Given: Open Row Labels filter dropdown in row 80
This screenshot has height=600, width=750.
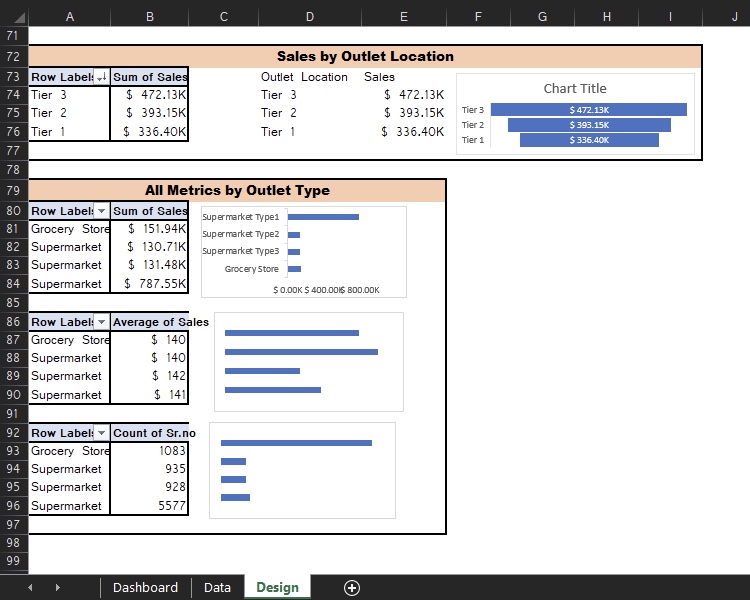Looking at the screenshot, I should [101, 211].
